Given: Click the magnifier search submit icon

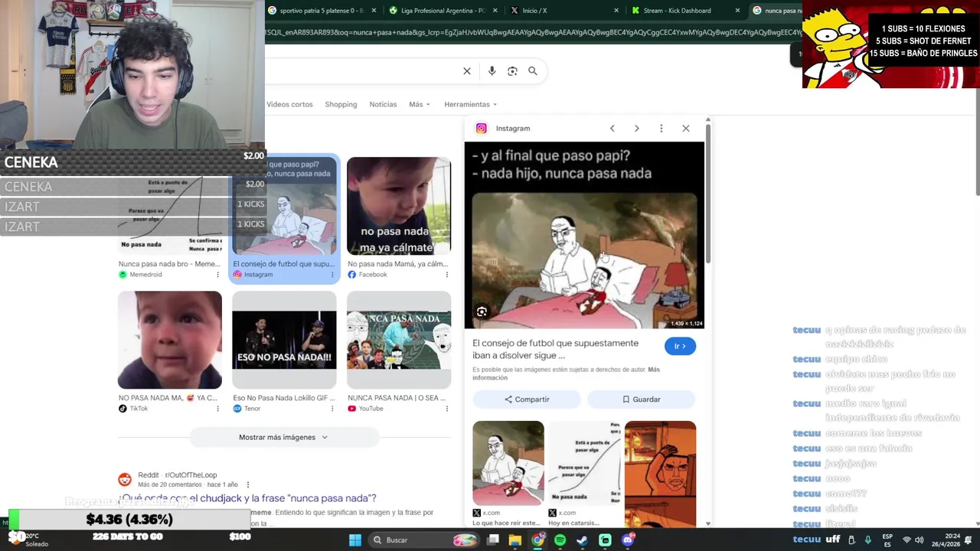Looking at the screenshot, I should click(x=533, y=71).
